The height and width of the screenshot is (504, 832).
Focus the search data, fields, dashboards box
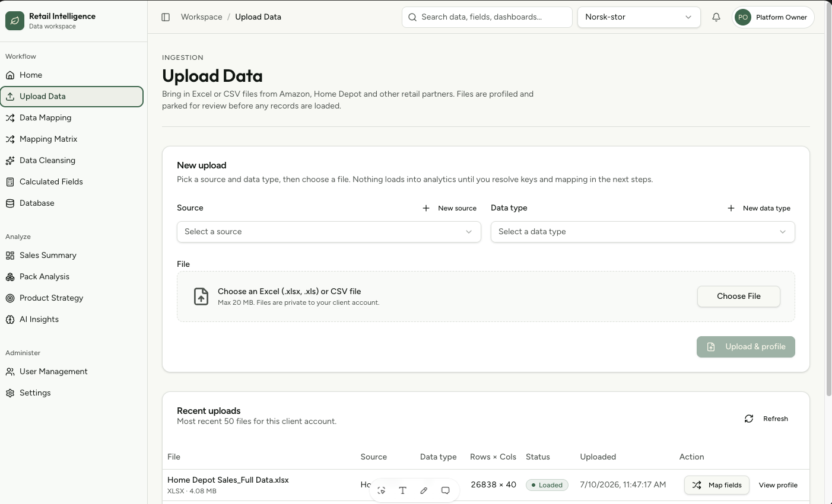click(x=487, y=17)
